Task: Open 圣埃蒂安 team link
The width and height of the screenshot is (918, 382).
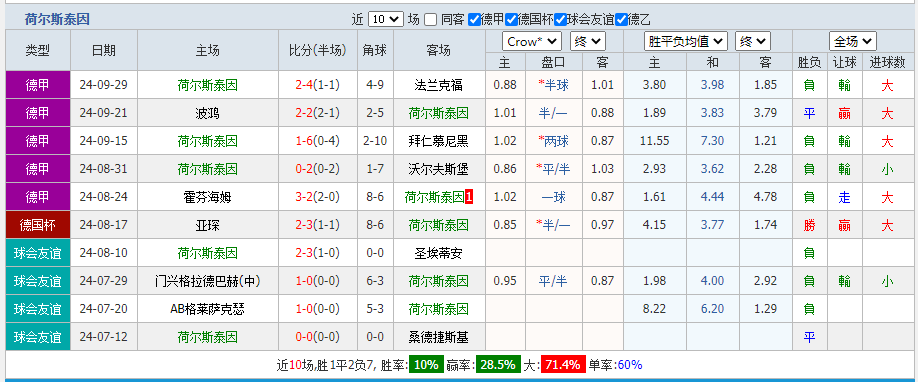Action: point(439,253)
